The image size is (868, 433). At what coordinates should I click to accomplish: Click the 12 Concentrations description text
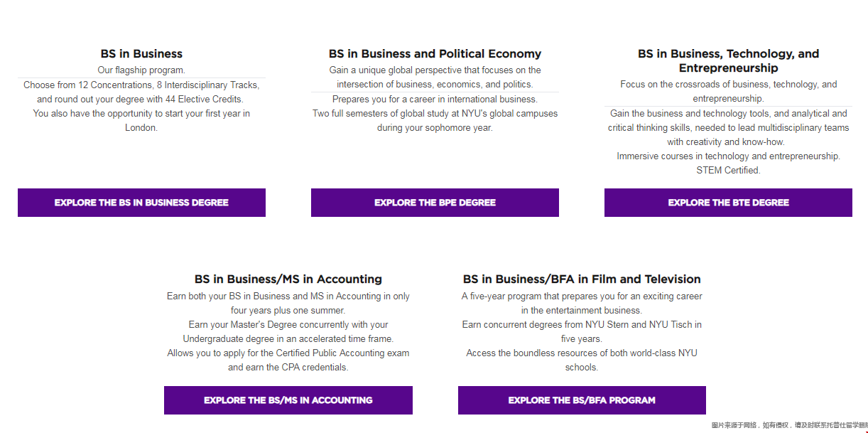click(141, 92)
